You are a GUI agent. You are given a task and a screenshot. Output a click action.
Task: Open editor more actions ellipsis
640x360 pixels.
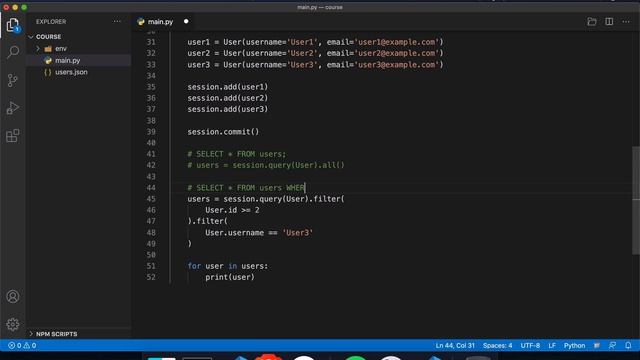pyautogui.click(x=626, y=22)
